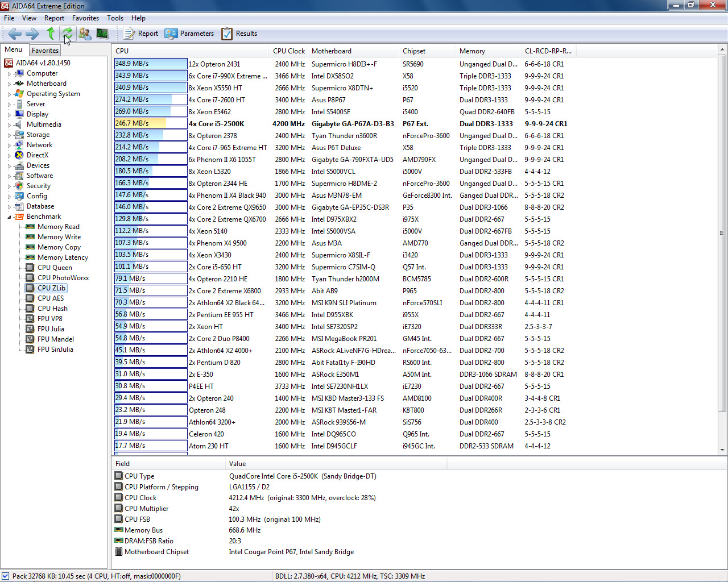728x582 pixels.
Task: Expand the Motherboard tree node
Action: 9,84
